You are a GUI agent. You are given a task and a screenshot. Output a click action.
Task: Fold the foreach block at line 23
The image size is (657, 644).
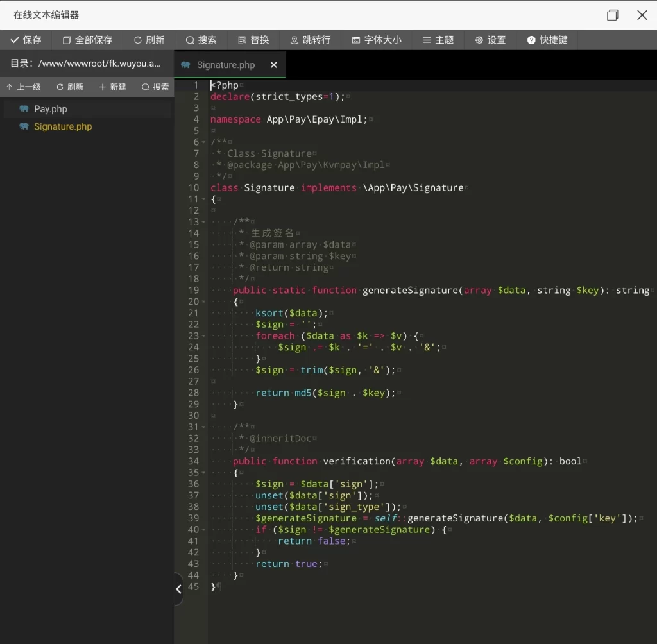(x=203, y=336)
